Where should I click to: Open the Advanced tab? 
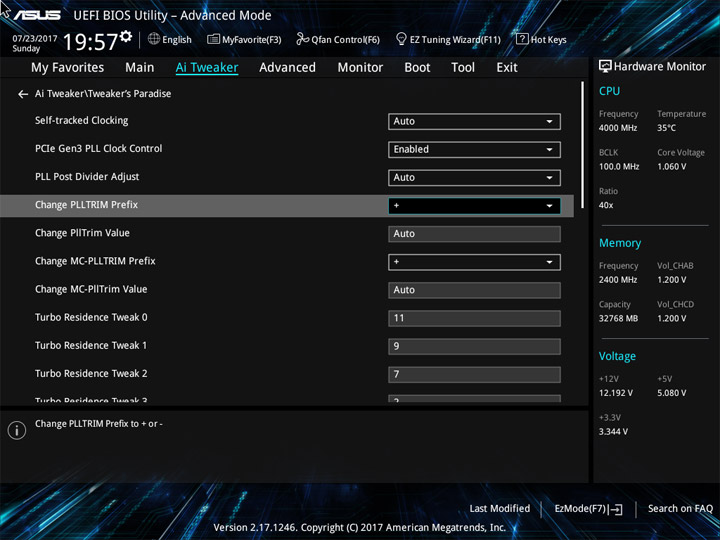click(287, 68)
